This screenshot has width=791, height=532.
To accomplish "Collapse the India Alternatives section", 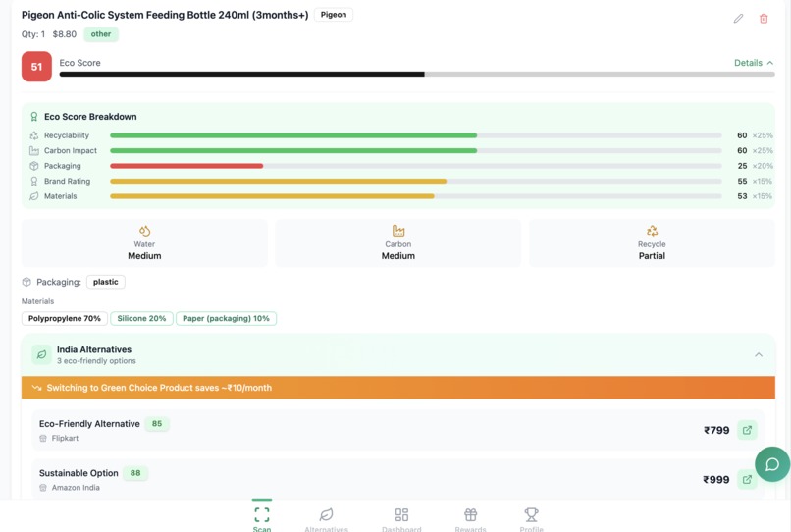I will [759, 354].
